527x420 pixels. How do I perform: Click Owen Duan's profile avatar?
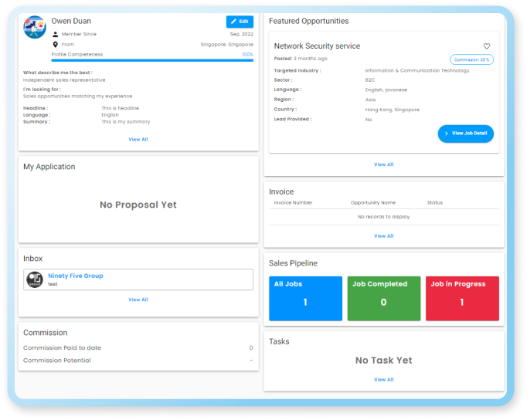click(x=35, y=27)
